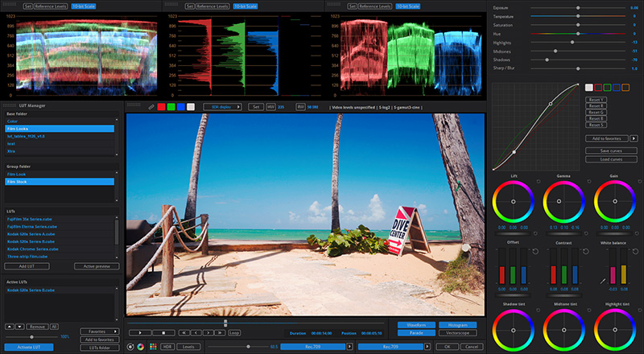Viewport: 644px width, 354px height.
Task: Select the green curve channel box
Action: pyautogui.click(x=607, y=88)
